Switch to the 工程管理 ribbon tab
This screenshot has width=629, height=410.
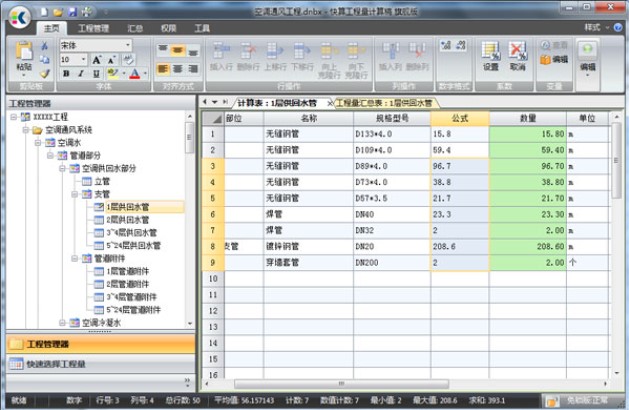point(93,28)
